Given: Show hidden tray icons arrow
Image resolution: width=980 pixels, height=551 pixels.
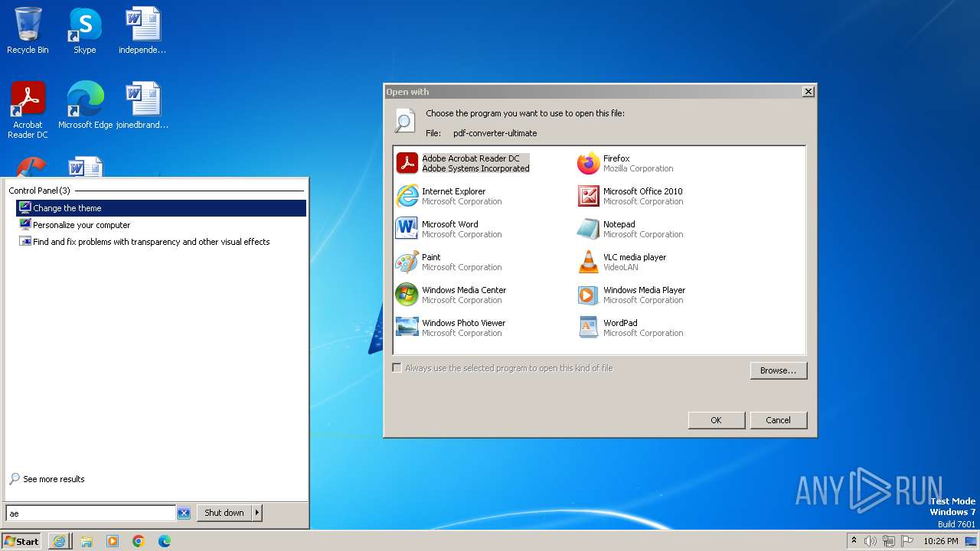Looking at the screenshot, I should 854,541.
